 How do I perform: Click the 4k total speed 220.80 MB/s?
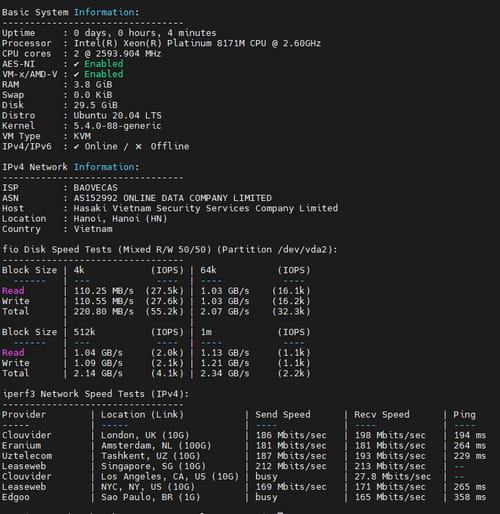[104, 312]
